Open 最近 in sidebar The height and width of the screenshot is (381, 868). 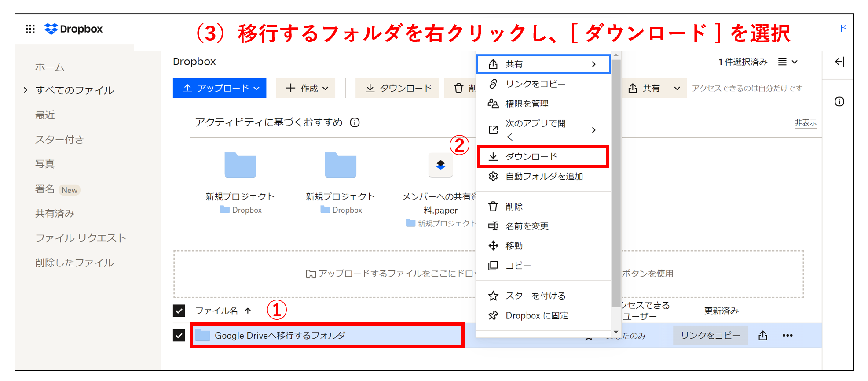(45, 115)
